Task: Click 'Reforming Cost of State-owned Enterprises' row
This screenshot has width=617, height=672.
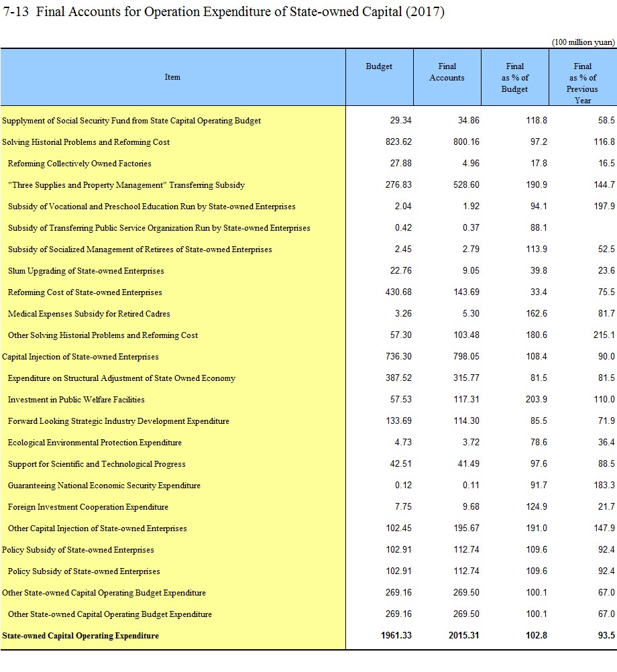Action: click(x=85, y=292)
